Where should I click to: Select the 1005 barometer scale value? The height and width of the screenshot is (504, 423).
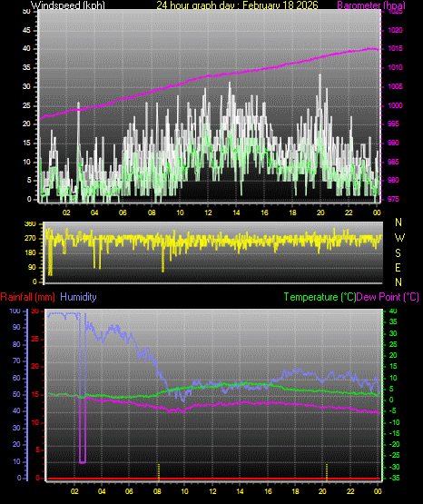(x=395, y=86)
